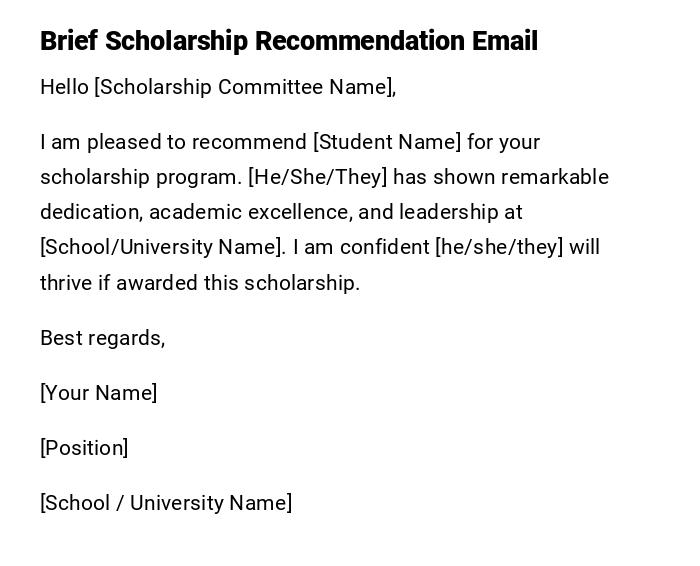Click the '[School/University Name]' placeholder in body
700x566 pixels.
162,247
